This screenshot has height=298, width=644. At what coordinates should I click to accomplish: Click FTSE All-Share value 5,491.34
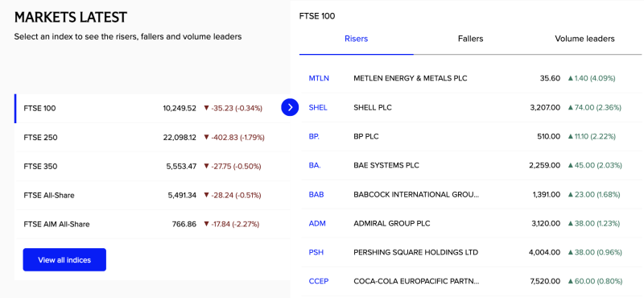click(182, 195)
